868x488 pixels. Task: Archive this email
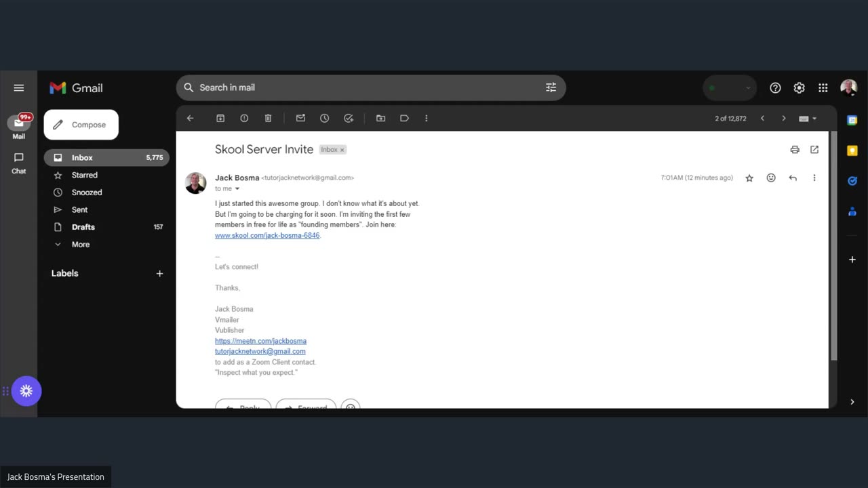[220, 118]
